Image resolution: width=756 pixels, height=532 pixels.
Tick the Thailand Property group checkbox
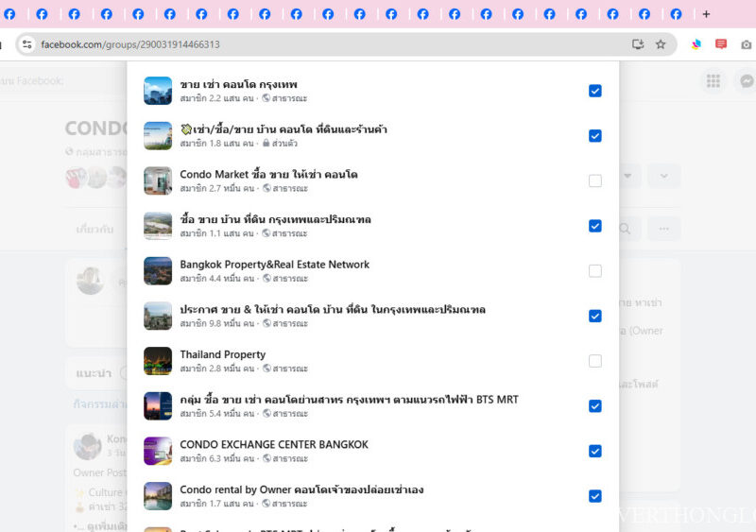click(594, 361)
